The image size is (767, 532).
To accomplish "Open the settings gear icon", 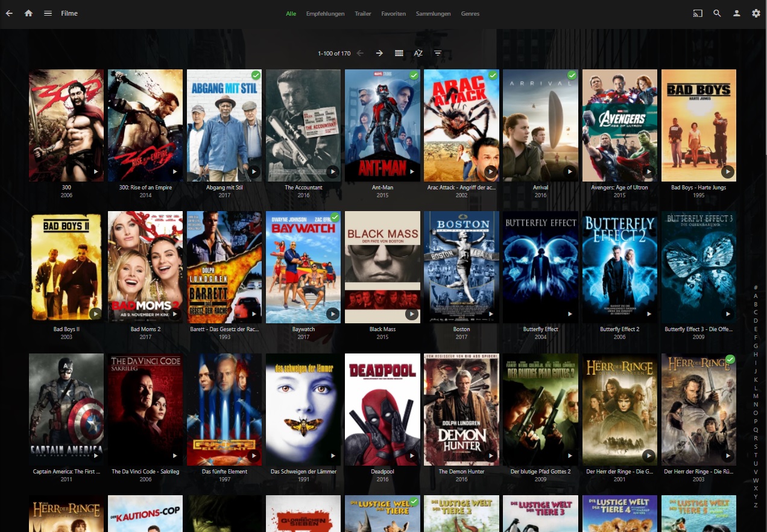I will point(756,13).
